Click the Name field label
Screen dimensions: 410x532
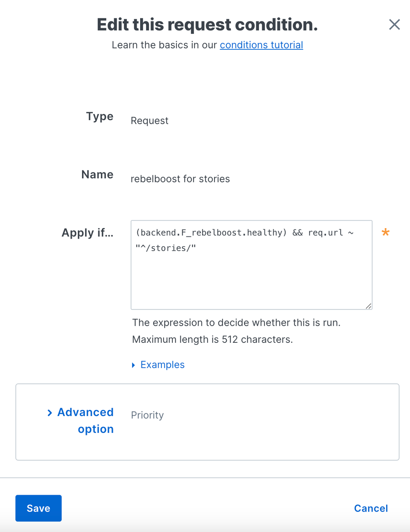[x=97, y=174]
